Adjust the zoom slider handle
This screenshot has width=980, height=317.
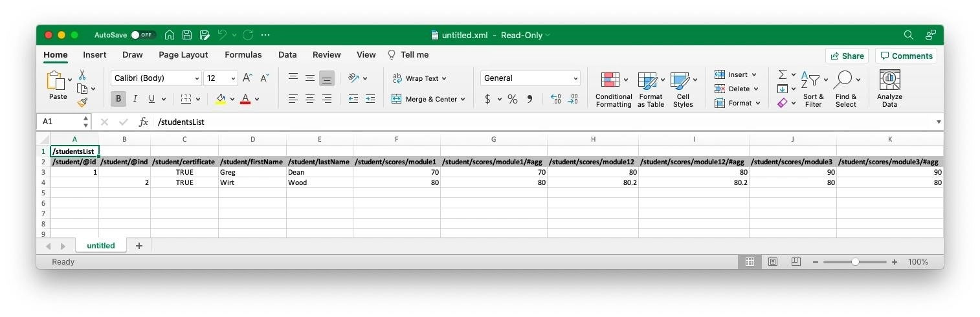pos(855,262)
